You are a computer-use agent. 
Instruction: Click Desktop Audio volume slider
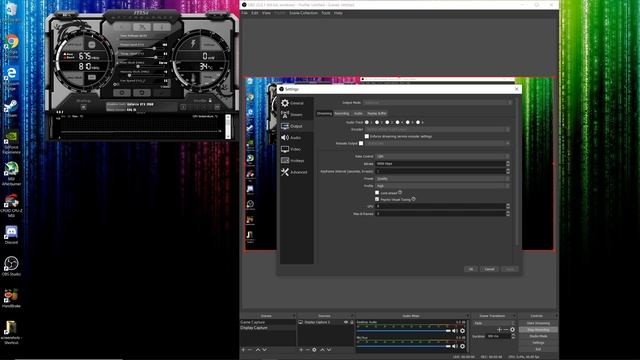point(403,331)
